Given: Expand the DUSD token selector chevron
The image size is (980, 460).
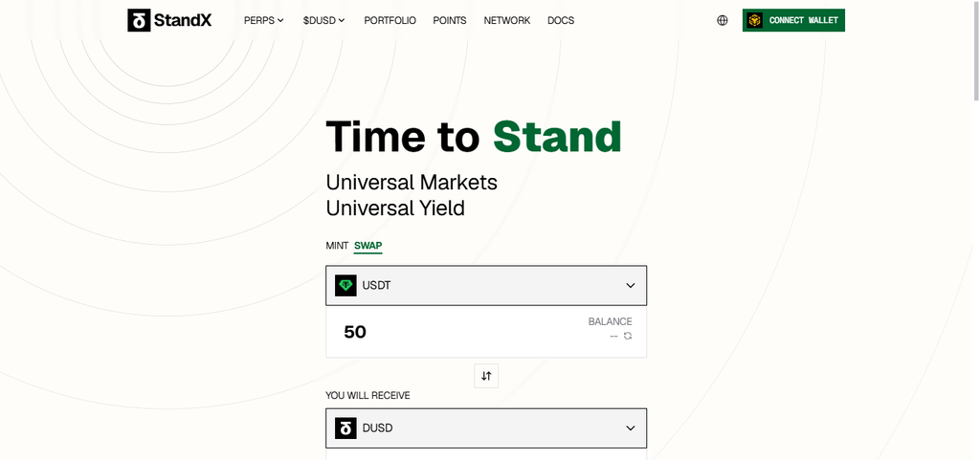Looking at the screenshot, I should coord(631,428).
